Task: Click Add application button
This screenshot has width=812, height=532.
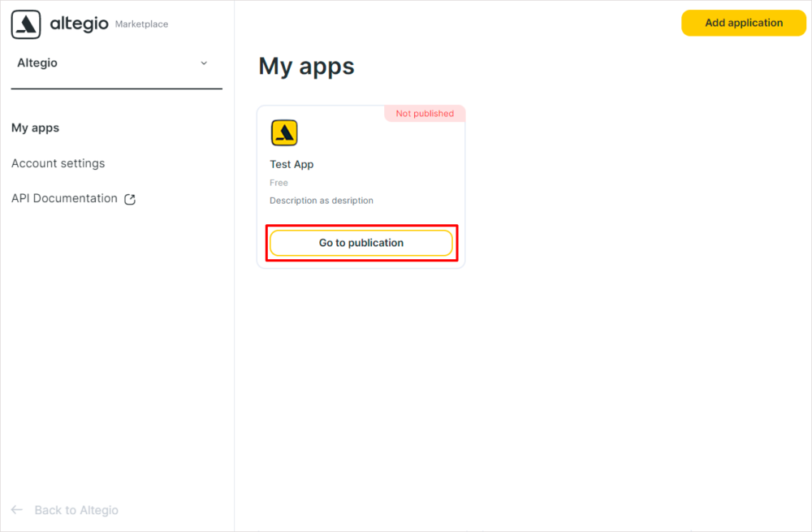Action: point(743,23)
